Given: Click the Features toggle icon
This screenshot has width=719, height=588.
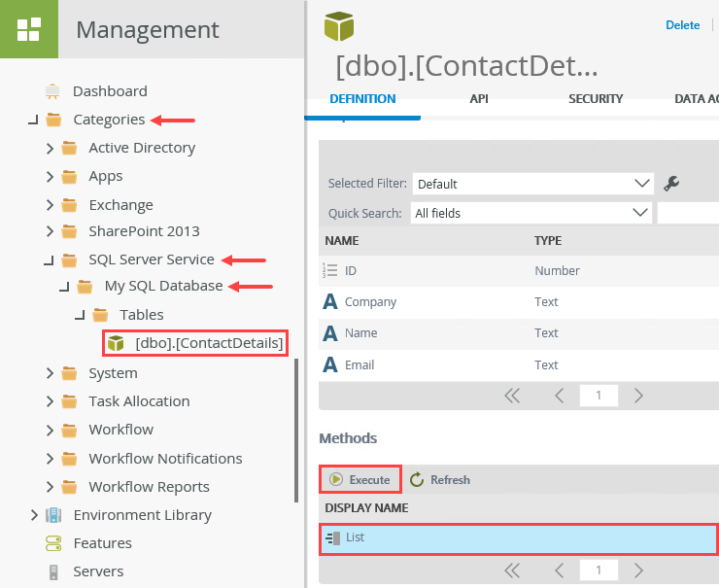Looking at the screenshot, I should (x=53, y=543).
